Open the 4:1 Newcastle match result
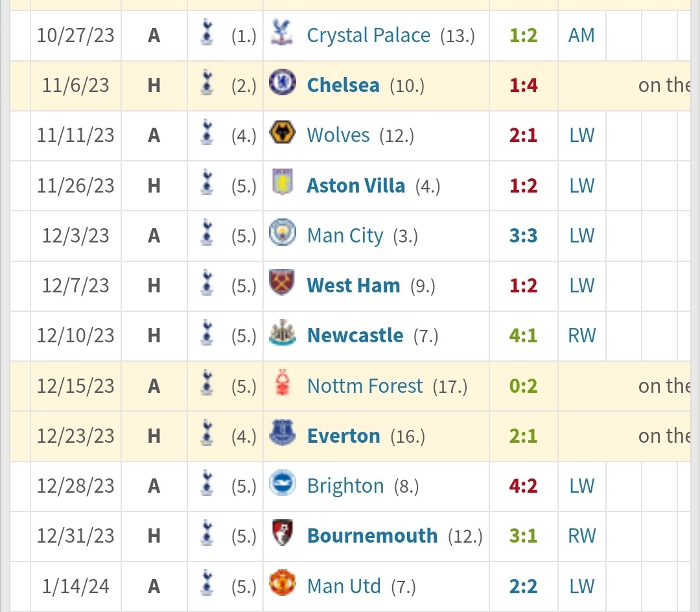Screen dimensions: 700x612 (x=523, y=336)
